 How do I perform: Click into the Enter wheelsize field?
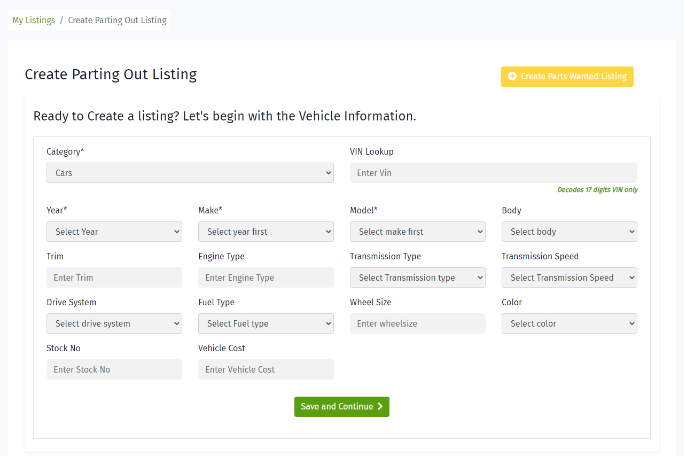click(x=417, y=324)
